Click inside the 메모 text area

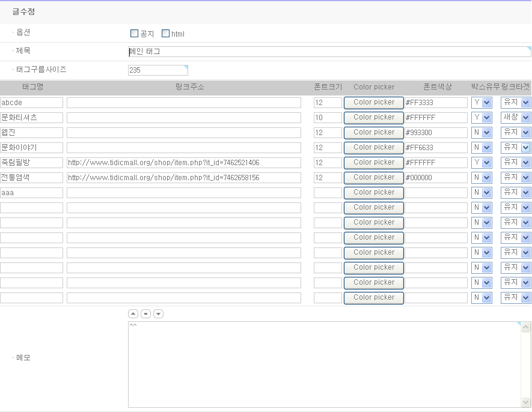[x=323, y=364]
